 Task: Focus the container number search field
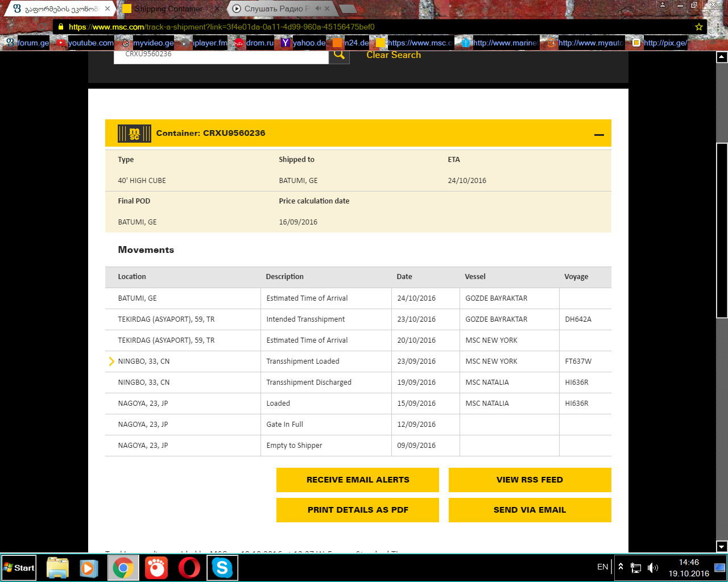click(x=221, y=56)
